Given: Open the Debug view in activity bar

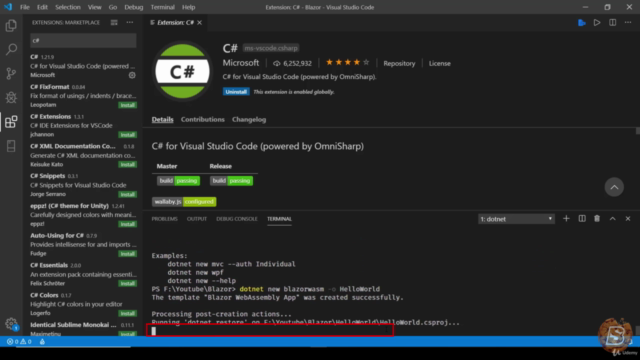Looking at the screenshot, I should (x=11, y=97).
